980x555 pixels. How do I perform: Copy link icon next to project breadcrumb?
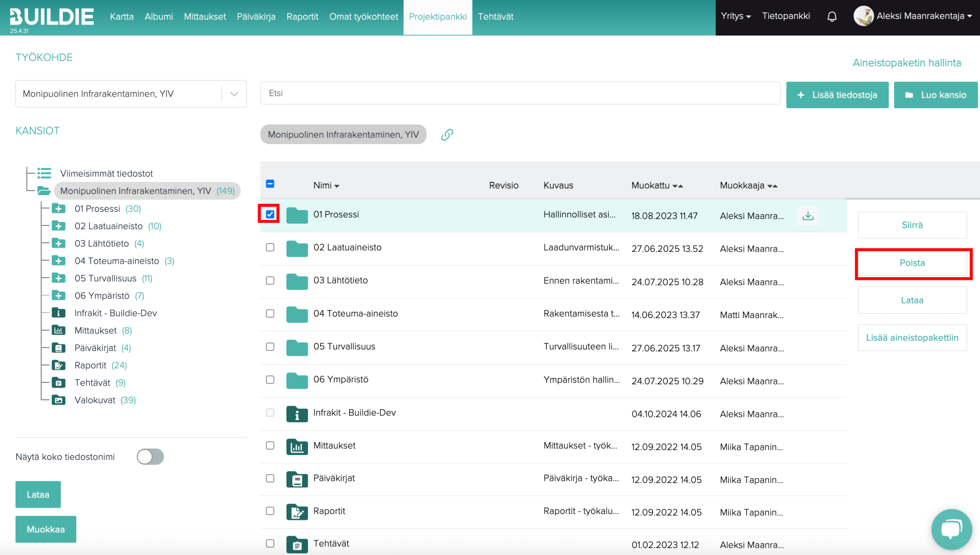click(x=447, y=135)
